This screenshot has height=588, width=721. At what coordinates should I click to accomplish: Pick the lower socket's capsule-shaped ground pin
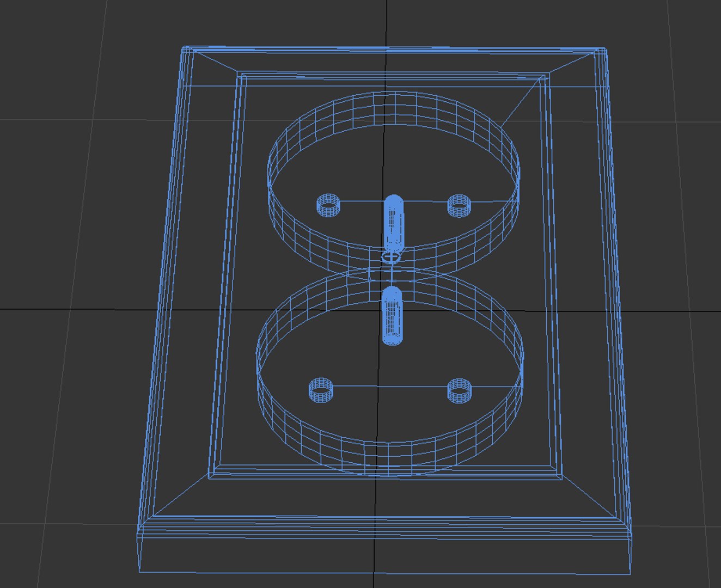(392, 316)
